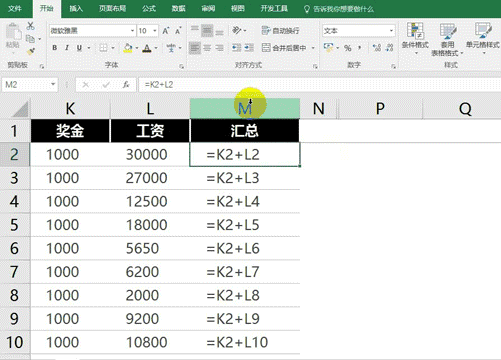Open borders dropdown arrow
Screen dimensions: 501x360
113,48
